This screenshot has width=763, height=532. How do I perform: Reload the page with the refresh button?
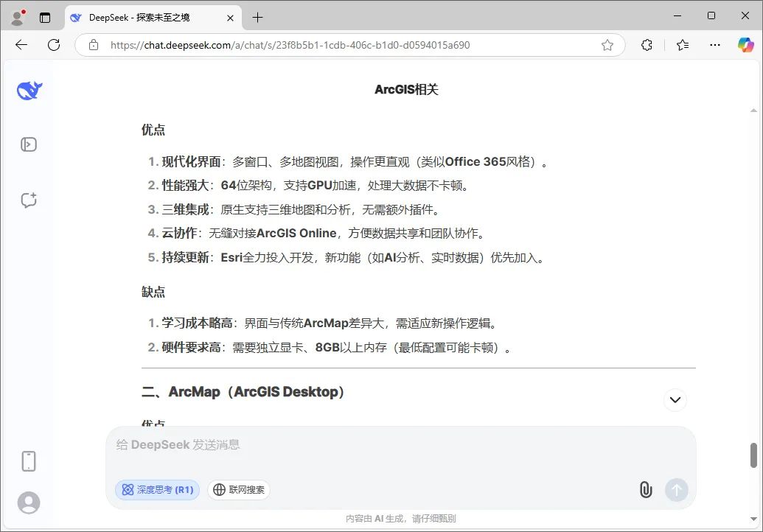click(x=53, y=45)
